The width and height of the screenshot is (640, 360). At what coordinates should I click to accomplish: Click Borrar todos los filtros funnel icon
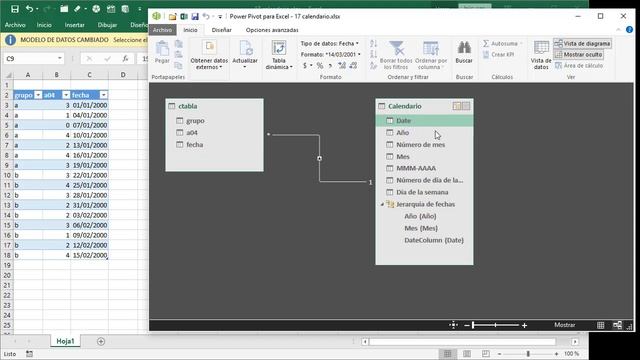coord(396,48)
